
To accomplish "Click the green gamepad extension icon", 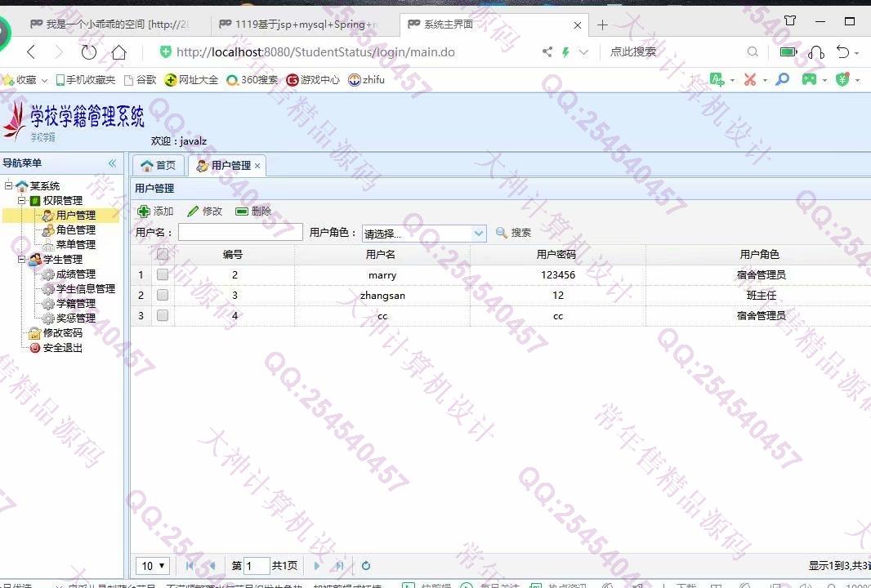I will (809, 79).
